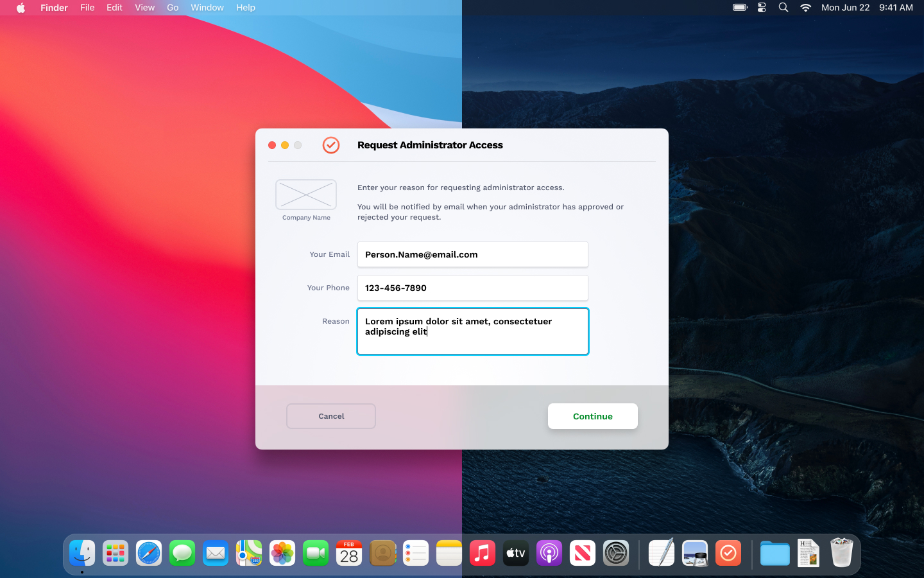Open the Apple menu
Viewport: 924px width, 578px height.
coord(21,8)
